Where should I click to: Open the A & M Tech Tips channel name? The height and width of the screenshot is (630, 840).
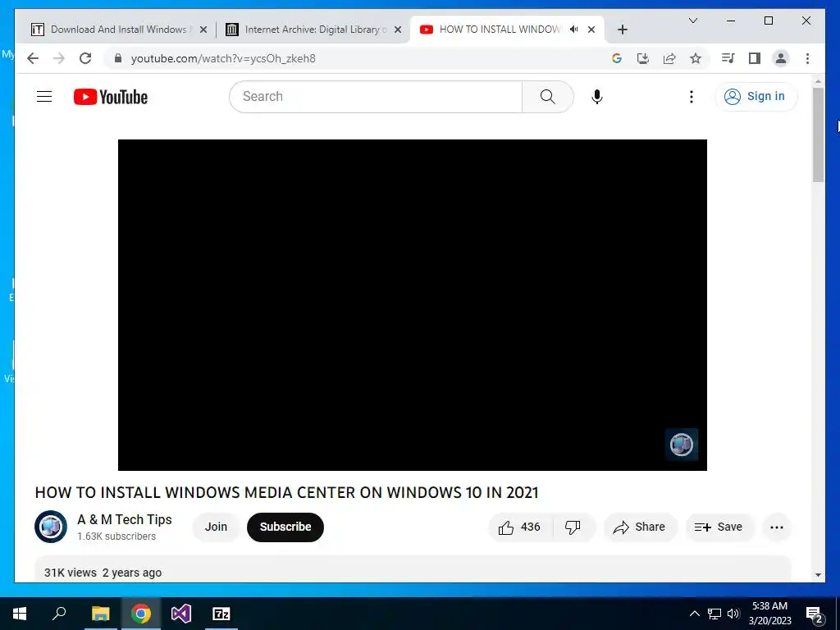point(125,519)
